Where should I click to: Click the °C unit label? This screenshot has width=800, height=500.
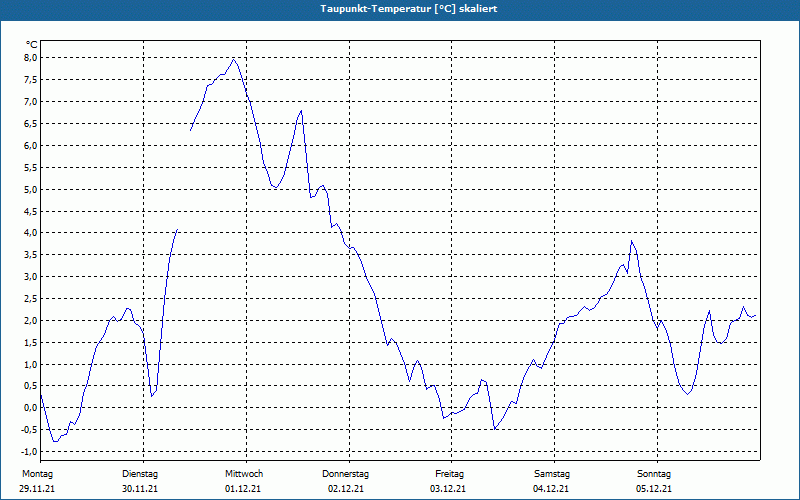[32, 45]
